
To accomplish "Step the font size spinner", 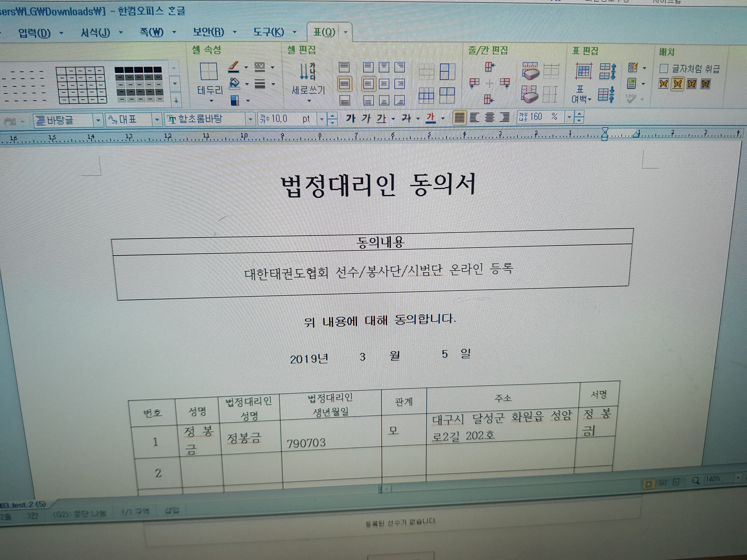I will tap(333, 119).
